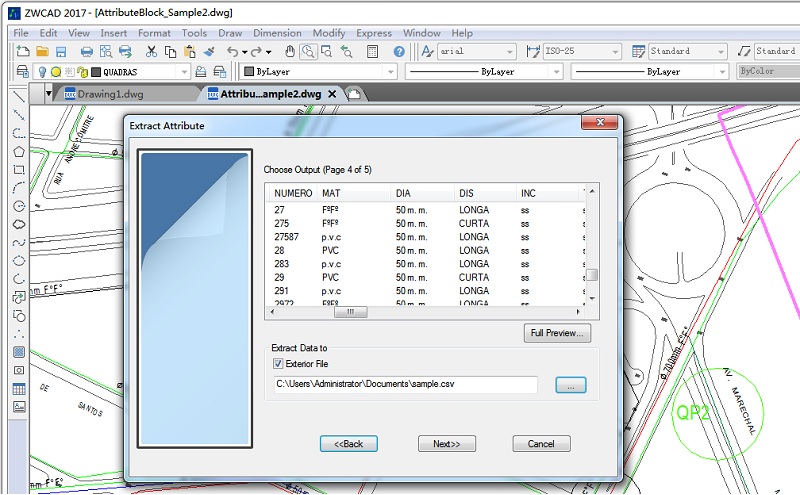Screen dimensions: 800x495
Task: Open the Modify menu
Action: (x=329, y=33)
